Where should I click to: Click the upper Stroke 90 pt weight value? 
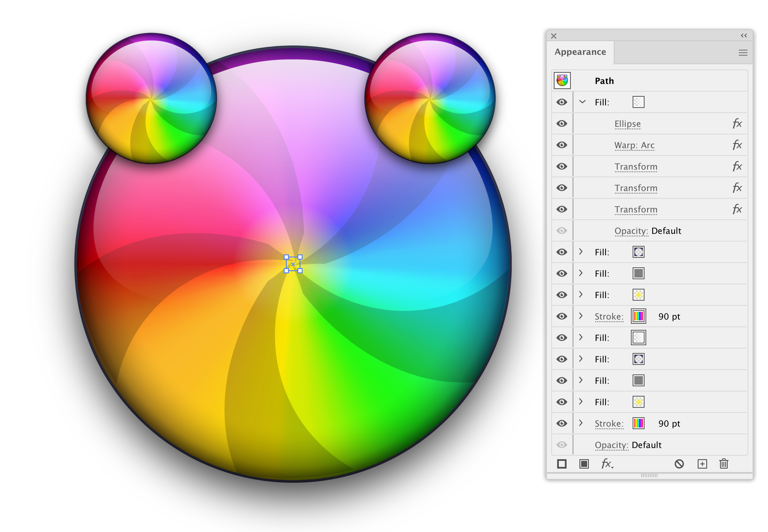coord(669,317)
